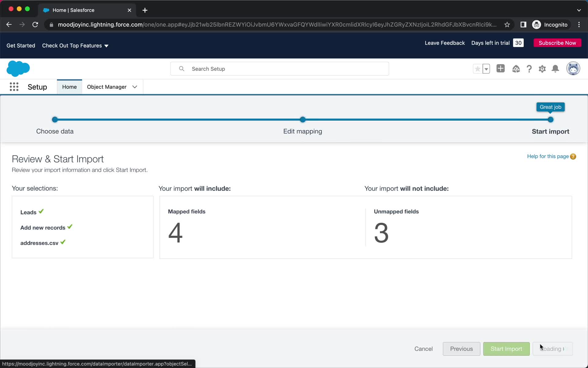588x368 pixels.
Task: Open the help question mark icon
Action: tap(529, 69)
